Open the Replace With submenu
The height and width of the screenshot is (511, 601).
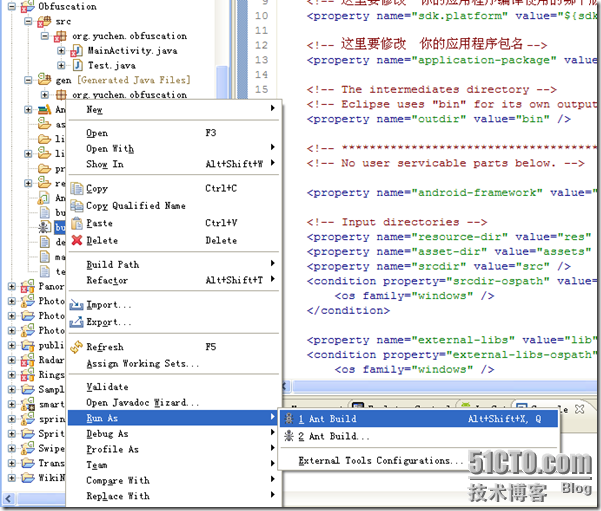pos(174,496)
